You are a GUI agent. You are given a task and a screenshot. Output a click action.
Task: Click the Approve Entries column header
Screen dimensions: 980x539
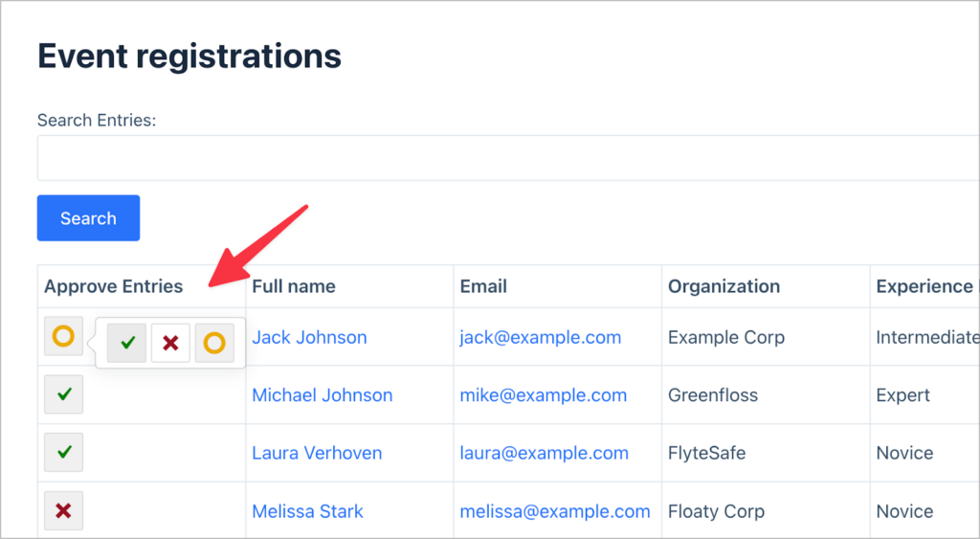tap(113, 286)
